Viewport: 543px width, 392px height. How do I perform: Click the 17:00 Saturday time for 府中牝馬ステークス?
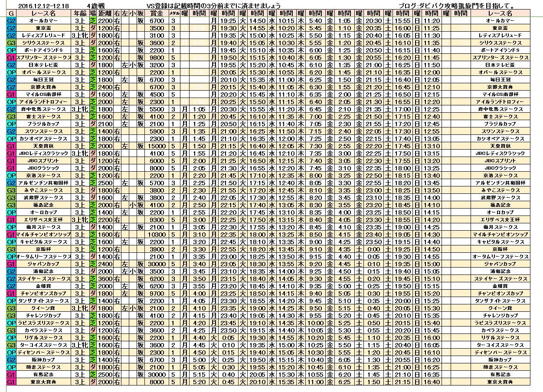click(x=402, y=109)
